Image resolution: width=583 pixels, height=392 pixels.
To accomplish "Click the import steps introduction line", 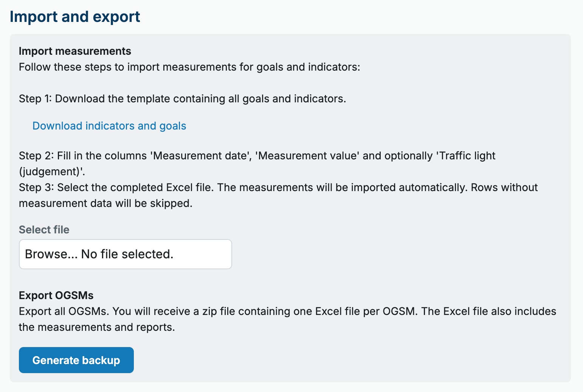I will tap(189, 67).
